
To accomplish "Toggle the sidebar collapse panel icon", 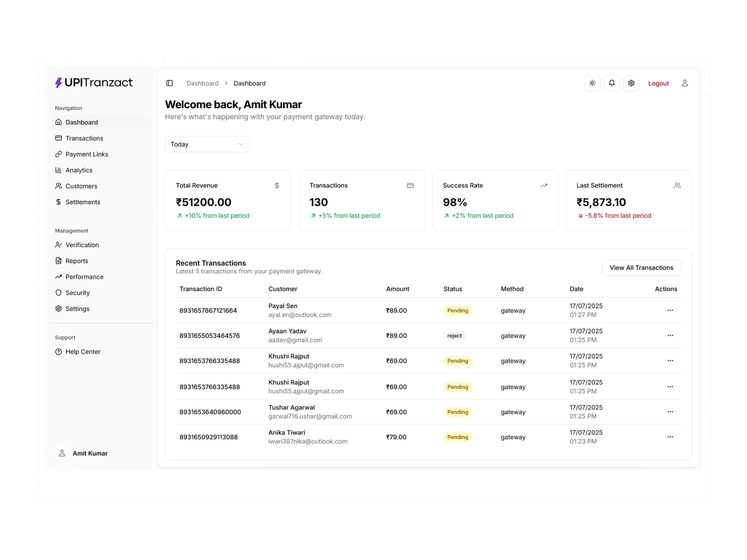I will click(169, 83).
